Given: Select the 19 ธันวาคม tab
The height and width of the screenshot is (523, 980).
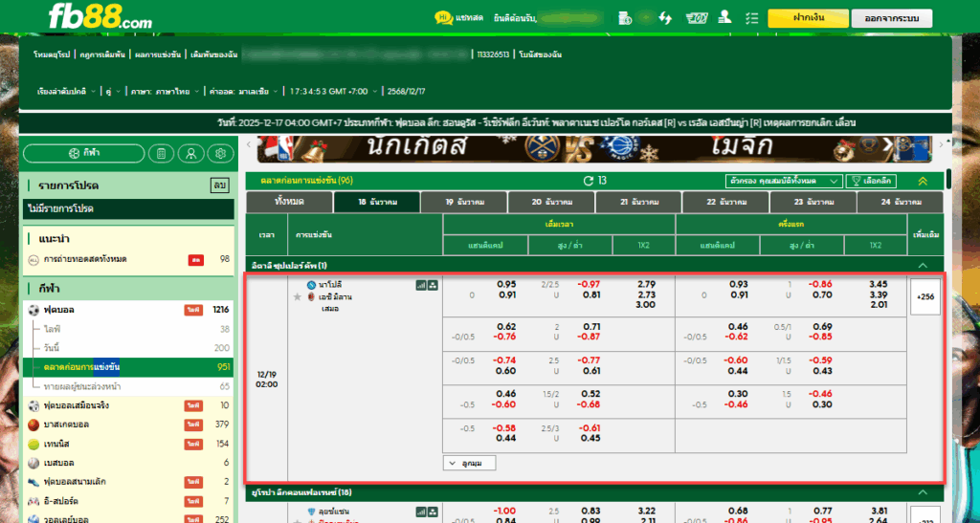Looking at the screenshot, I should pyautogui.click(x=463, y=202).
